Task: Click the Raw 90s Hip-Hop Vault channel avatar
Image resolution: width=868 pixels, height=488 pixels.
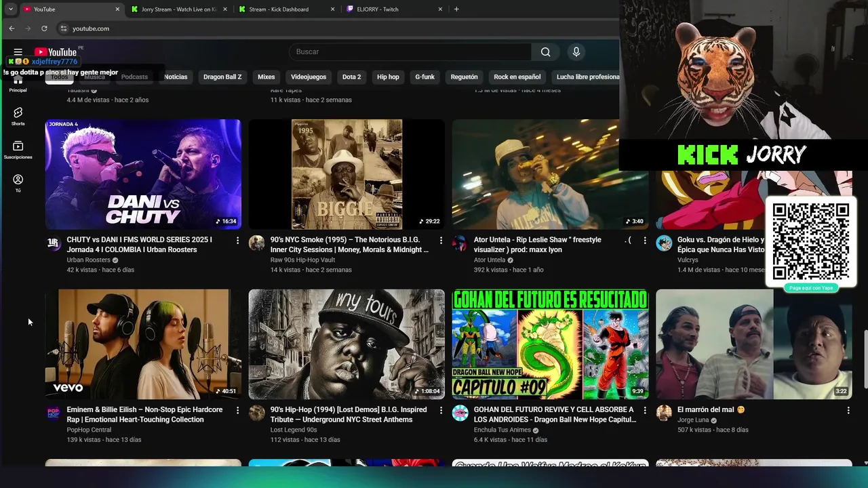Action: (256, 243)
